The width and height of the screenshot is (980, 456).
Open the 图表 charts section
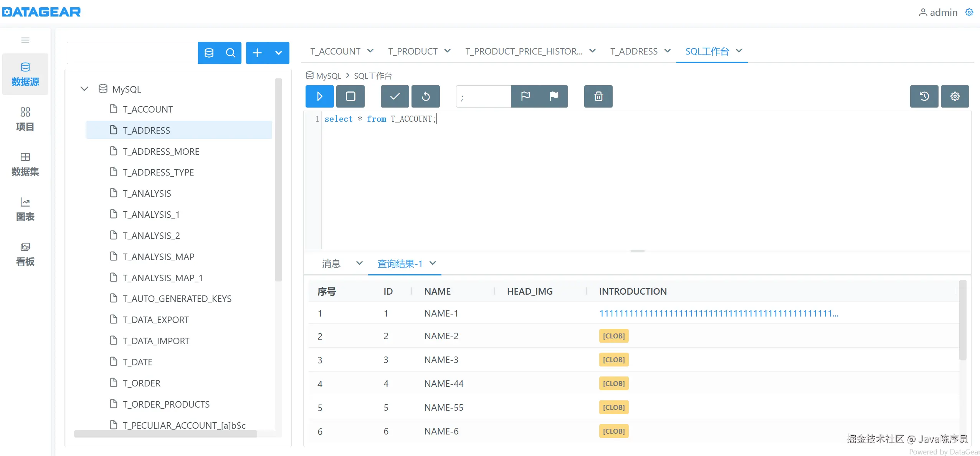(25, 209)
